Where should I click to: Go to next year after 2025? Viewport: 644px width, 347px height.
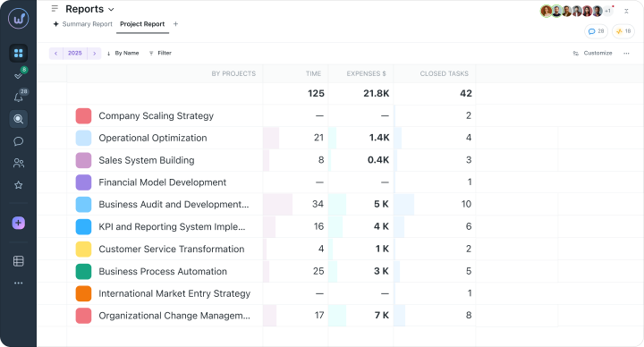click(x=95, y=53)
